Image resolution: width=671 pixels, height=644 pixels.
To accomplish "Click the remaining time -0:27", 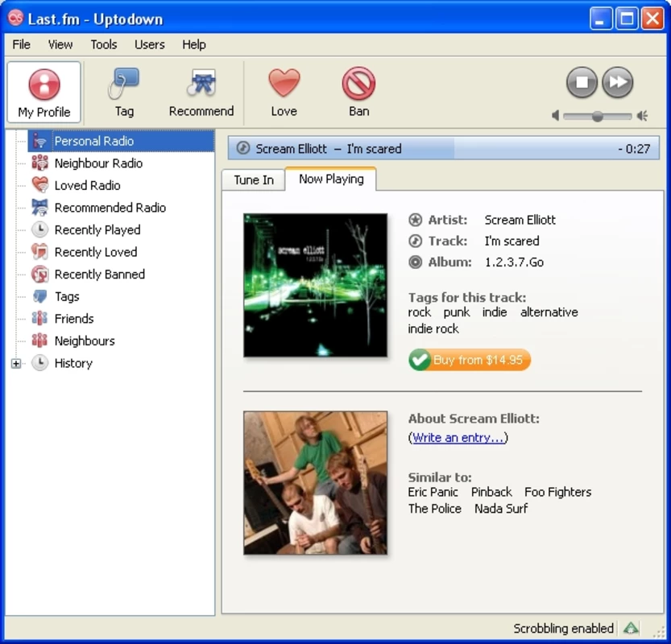I will click(634, 149).
